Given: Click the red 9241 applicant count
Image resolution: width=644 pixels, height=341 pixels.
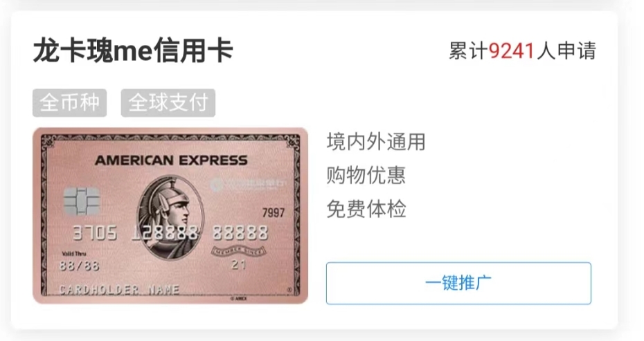Looking at the screenshot, I should 512,51.
